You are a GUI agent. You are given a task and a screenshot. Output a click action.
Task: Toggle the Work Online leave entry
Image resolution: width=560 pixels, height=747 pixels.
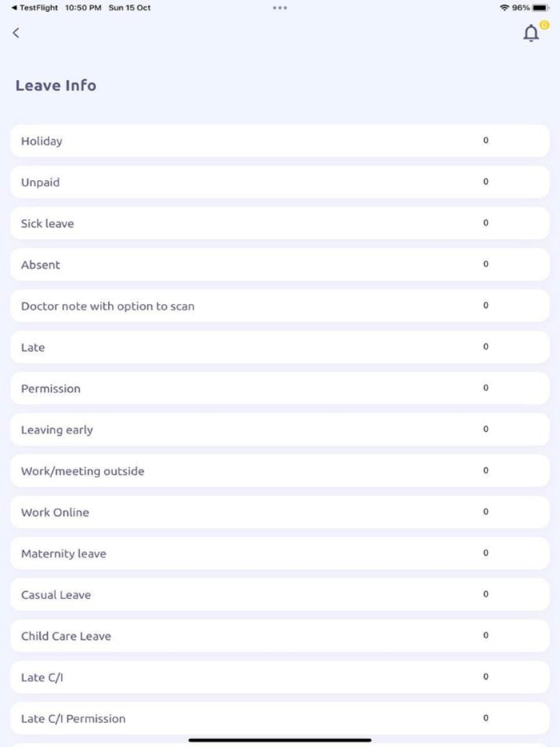280,512
